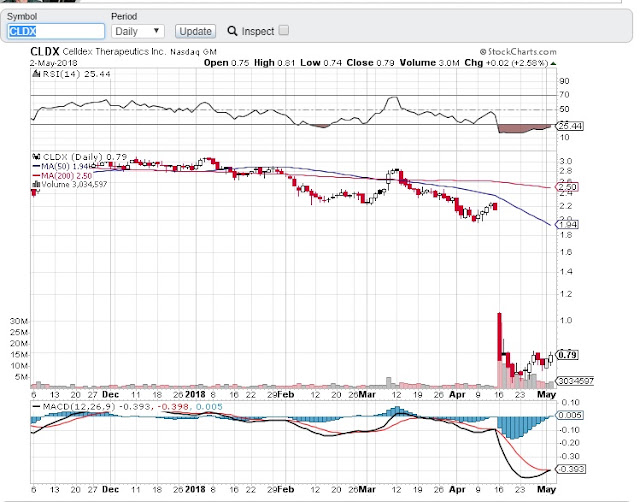640x502 pixels.
Task: Click the MA(200) 2.50 legend label
Action: (67, 176)
